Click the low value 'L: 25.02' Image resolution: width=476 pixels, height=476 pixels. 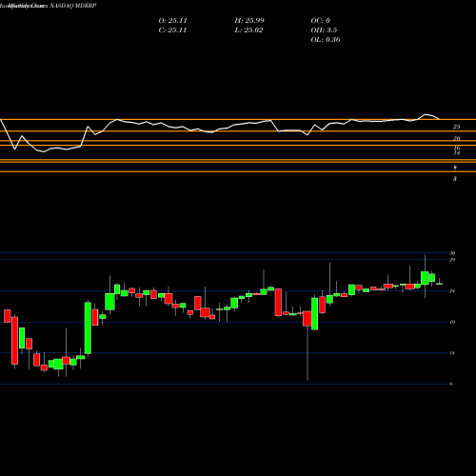pos(248,30)
